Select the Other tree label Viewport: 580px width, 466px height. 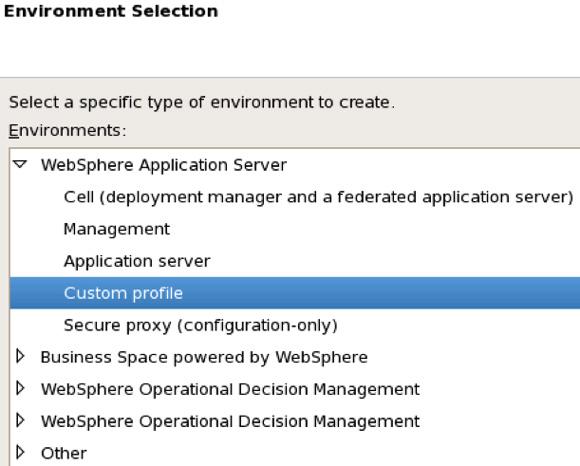coord(64,453)
